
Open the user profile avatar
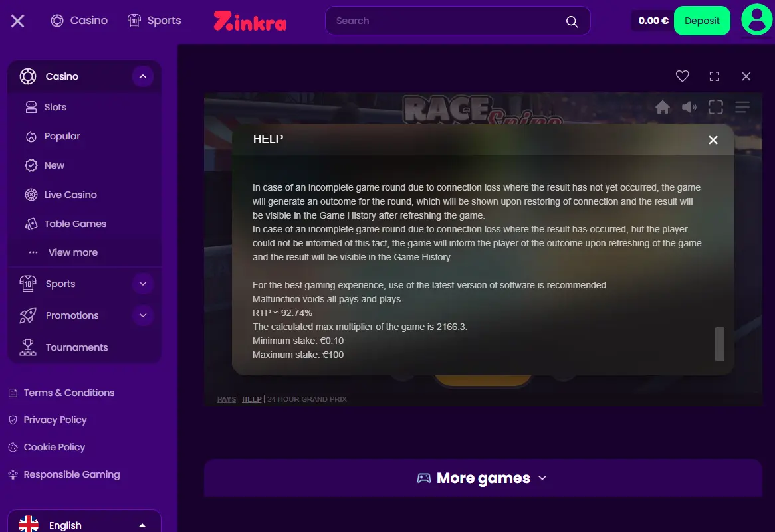coord(756,20)
